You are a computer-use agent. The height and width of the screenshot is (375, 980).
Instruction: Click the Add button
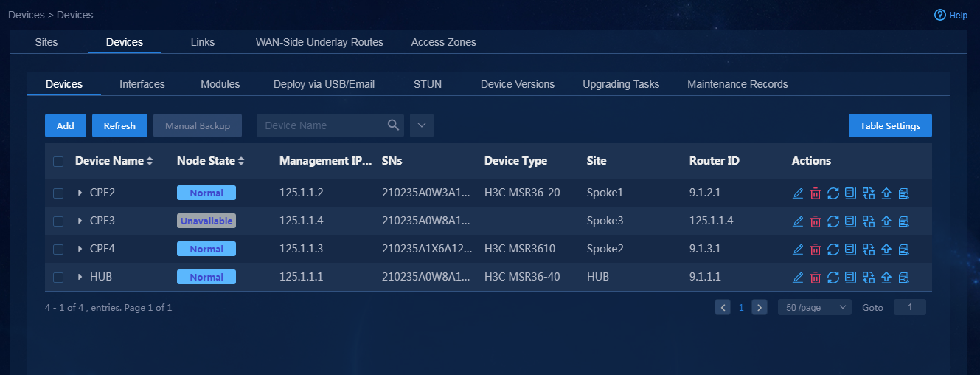click(x=66, y=125)
